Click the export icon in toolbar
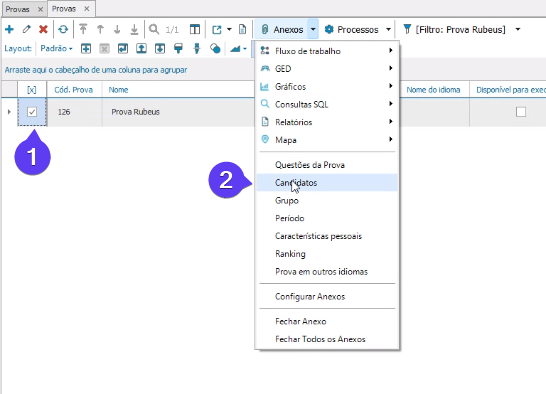 217,30
